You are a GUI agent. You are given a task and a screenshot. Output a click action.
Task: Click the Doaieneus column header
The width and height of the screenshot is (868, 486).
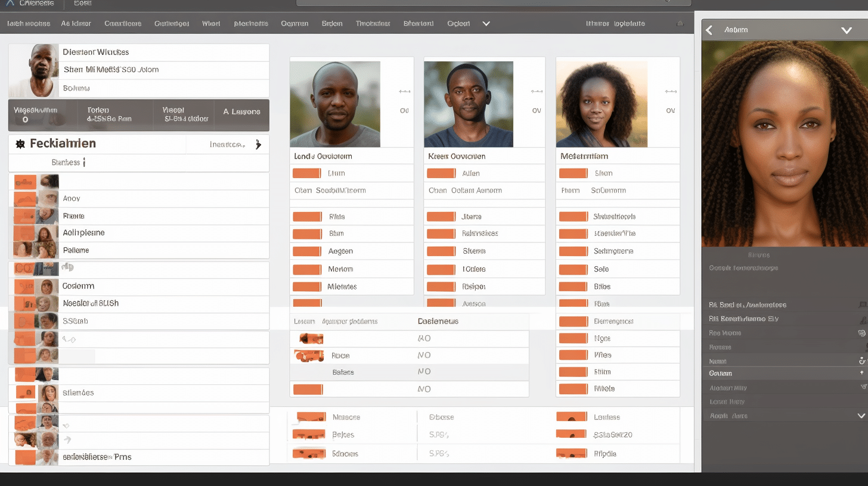(438, 322)
